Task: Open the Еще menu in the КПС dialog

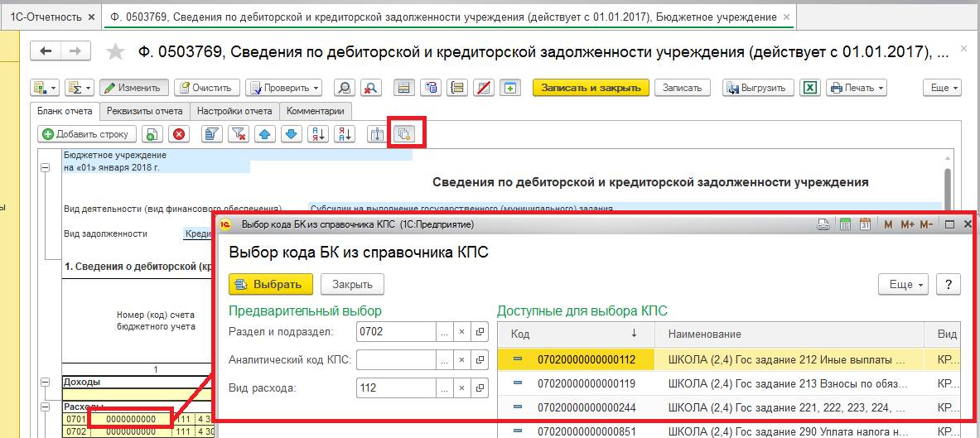Action: tap(905, 284)
